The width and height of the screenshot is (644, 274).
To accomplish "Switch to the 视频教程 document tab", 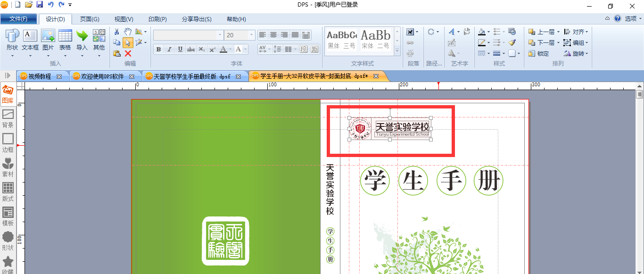I will click(x=40, y=76).
